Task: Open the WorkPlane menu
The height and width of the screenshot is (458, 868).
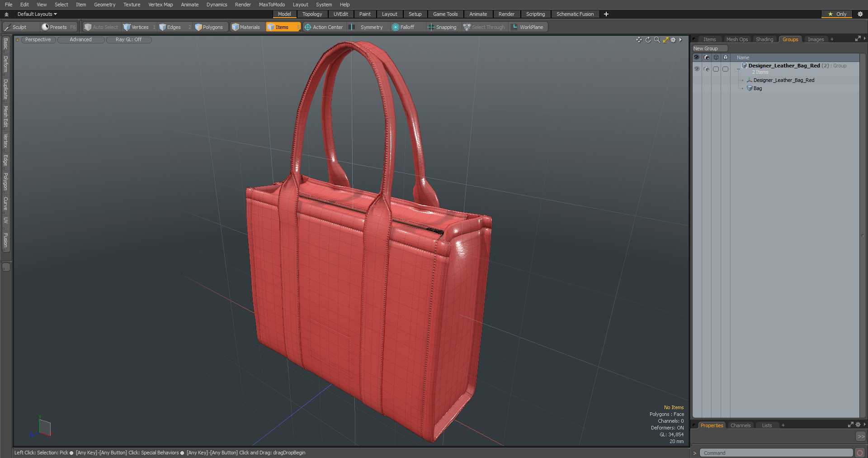Action: click(528, 27)
